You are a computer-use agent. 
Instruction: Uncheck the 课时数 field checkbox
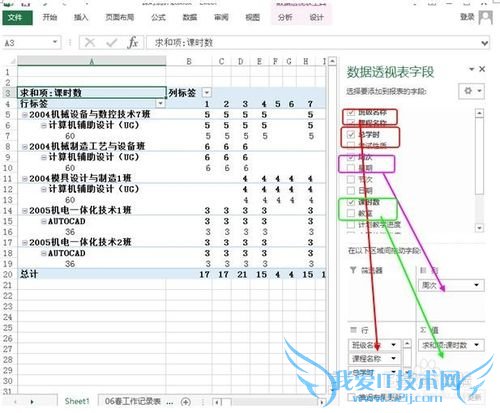[x=351, y=202]
